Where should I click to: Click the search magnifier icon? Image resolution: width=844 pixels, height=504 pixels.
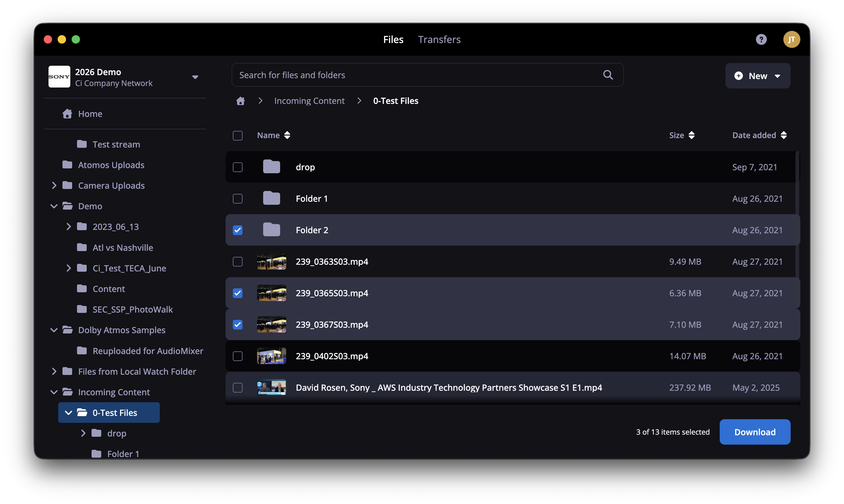click(608, 75)
